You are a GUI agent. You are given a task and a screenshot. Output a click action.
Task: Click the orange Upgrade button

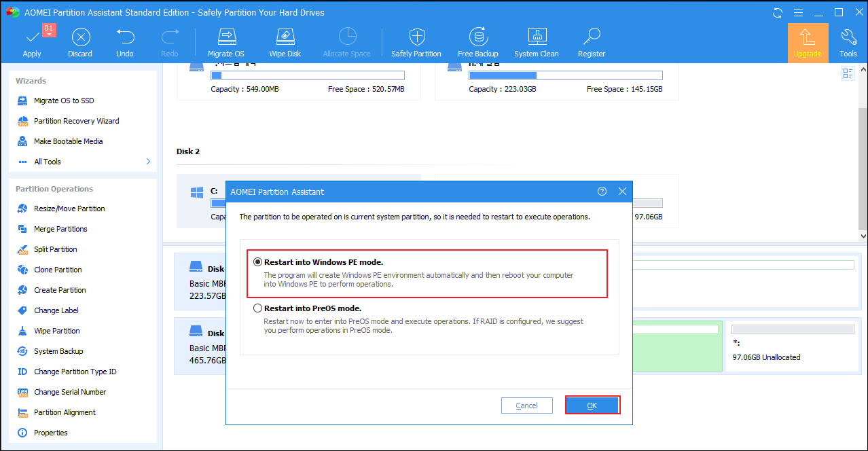(x=808, y=43)
